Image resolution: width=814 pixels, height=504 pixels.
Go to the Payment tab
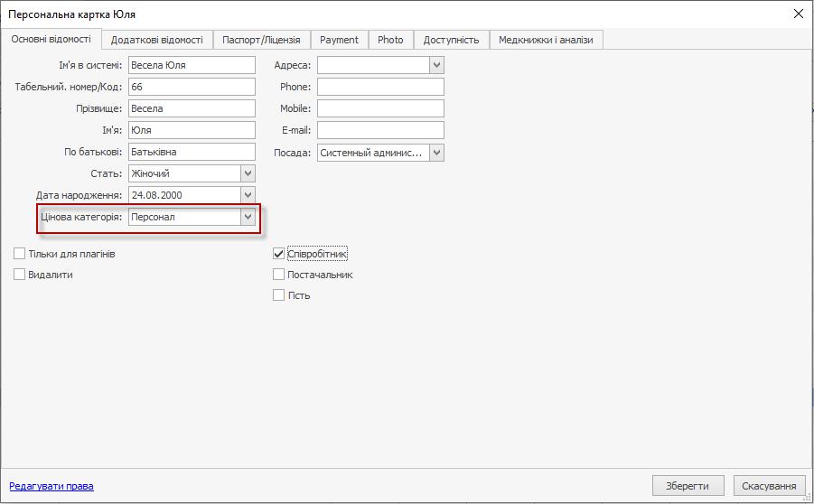(339, 40)
